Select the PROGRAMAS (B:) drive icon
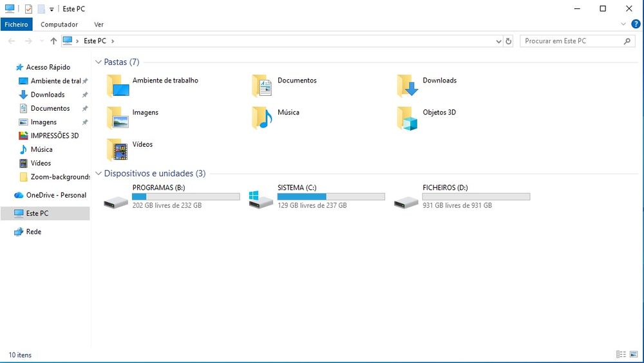The width and height of the screenshot is (644, 363). pyautogui.click(x=116, y=201)
